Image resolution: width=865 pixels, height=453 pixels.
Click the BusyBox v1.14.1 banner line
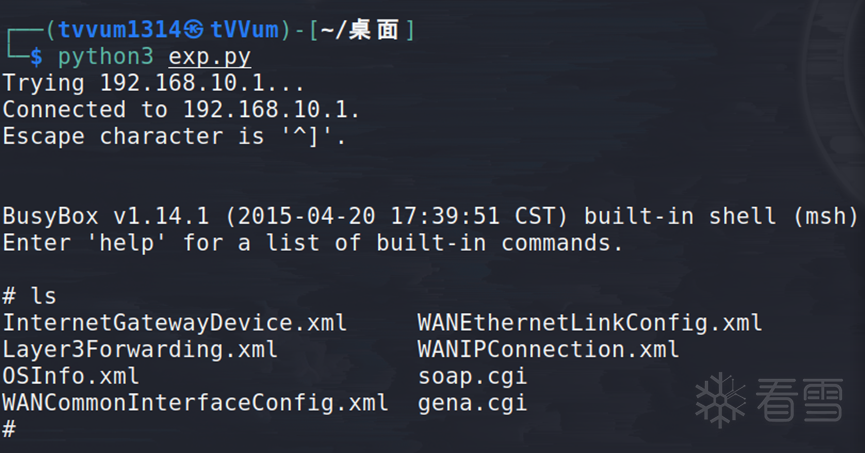click(430, 216)
